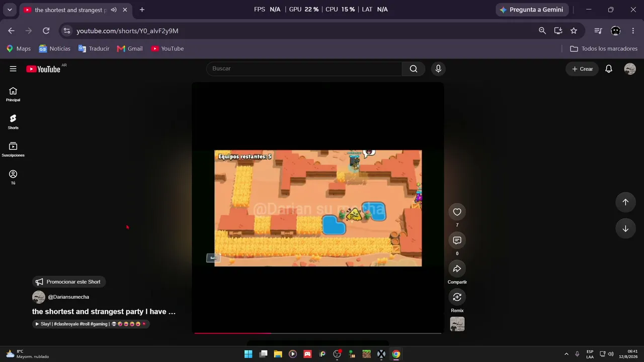This screenshot has width=644, height=362.
Task: Open the tray microphone indicator
Action: pyautogui.click(x=577, y=354)
